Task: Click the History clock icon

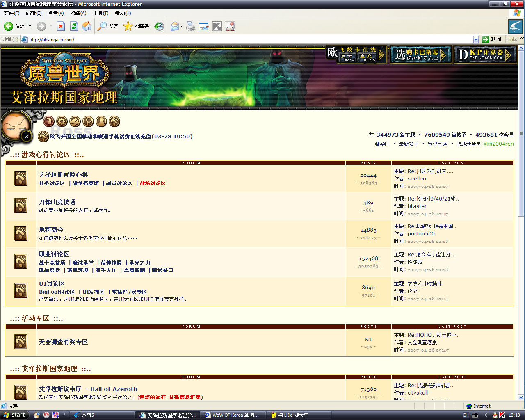Action: [x=159, y=26]
